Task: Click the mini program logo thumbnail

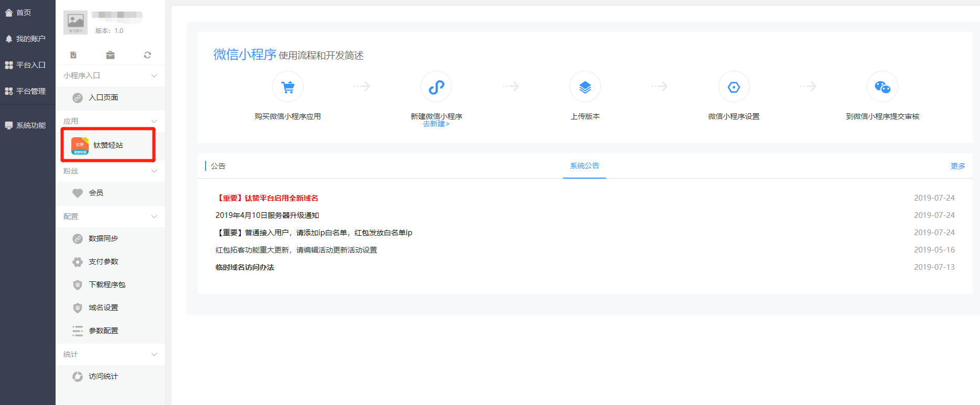Action: click(76, 23)
